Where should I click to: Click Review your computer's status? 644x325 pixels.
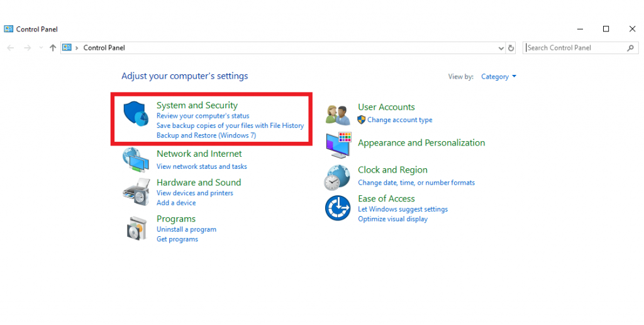(x=203, y=116)
